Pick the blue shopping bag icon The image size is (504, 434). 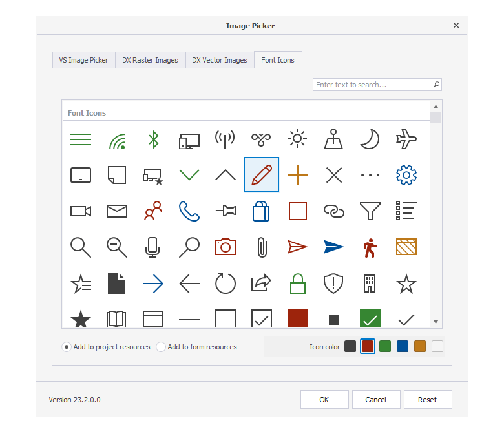pos(261,211)
